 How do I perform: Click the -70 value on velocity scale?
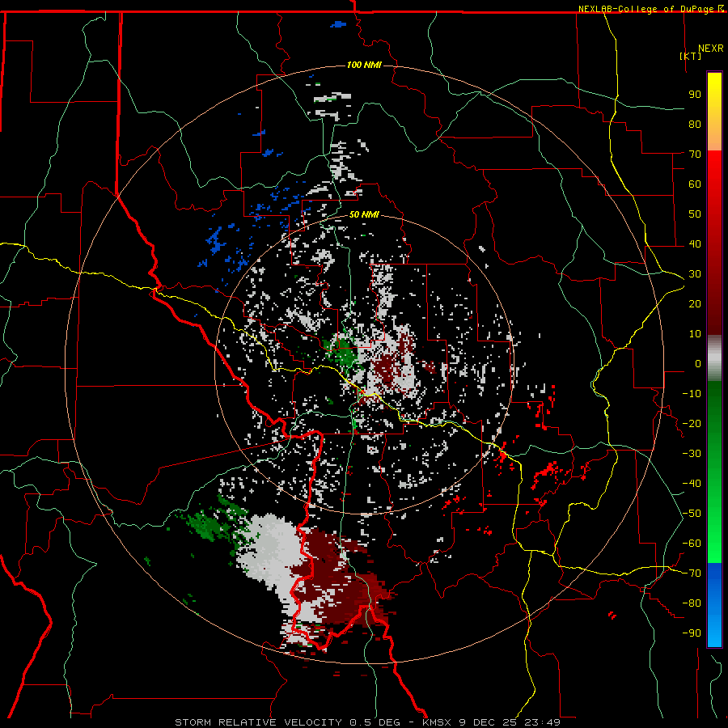pos(692,574)
